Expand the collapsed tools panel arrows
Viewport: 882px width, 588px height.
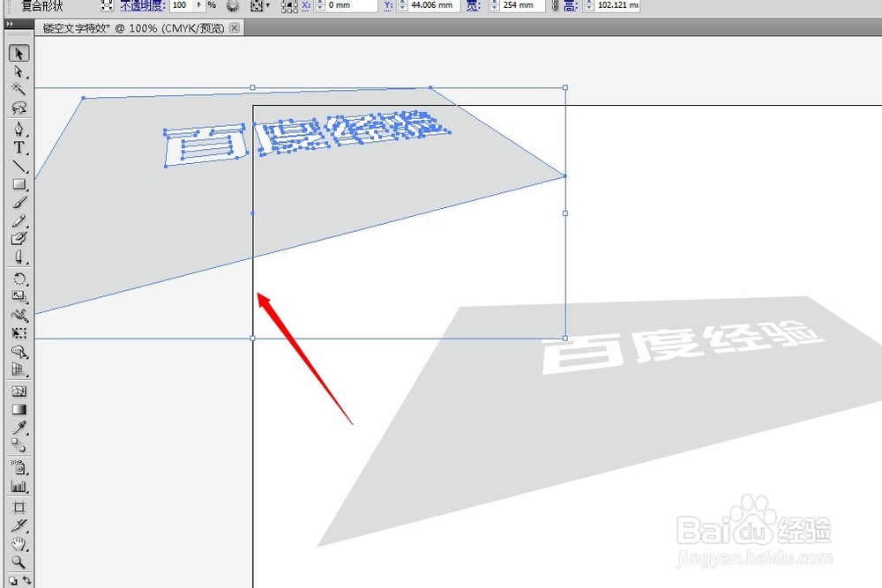coord(10,24)
